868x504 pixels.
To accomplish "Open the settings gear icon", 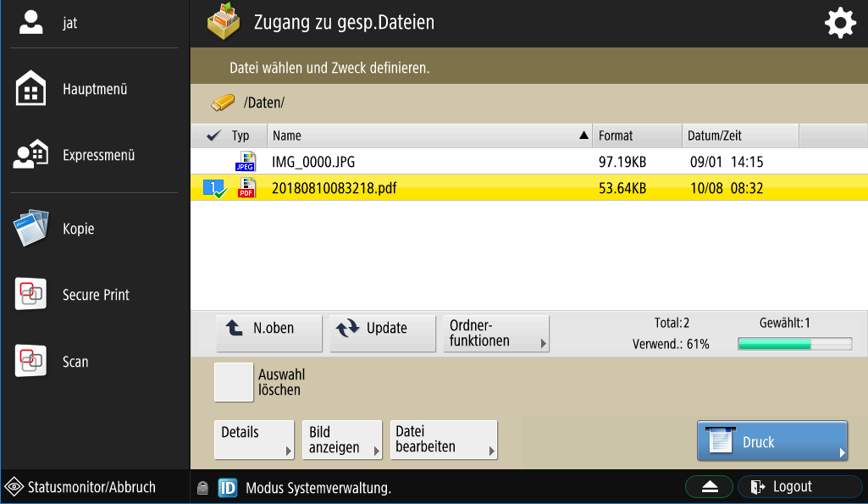I will [840, 23].
